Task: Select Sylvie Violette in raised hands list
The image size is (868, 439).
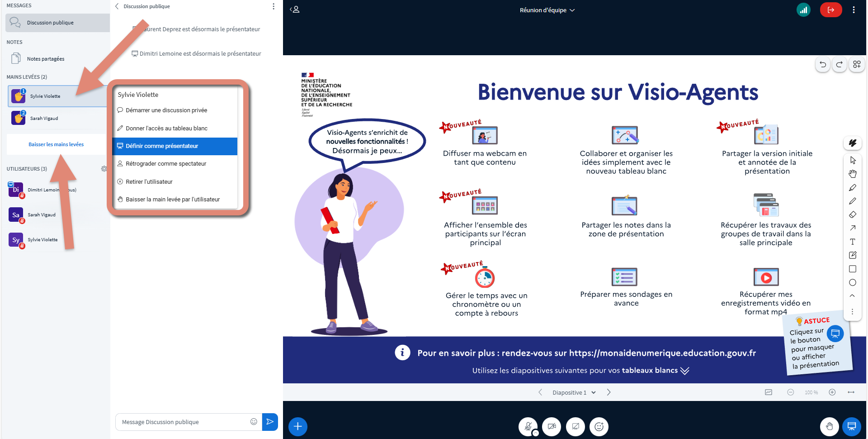Action: [x=57, y=96]
